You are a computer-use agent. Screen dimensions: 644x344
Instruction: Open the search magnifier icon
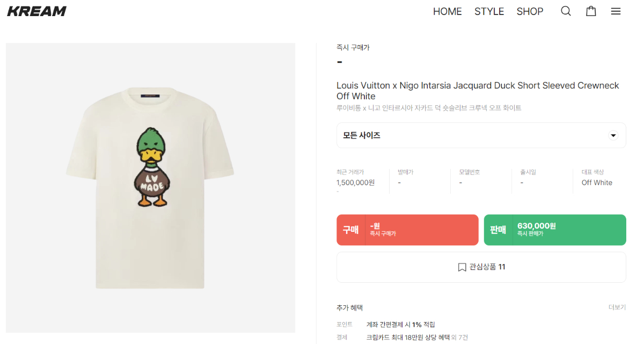point(566,11)
